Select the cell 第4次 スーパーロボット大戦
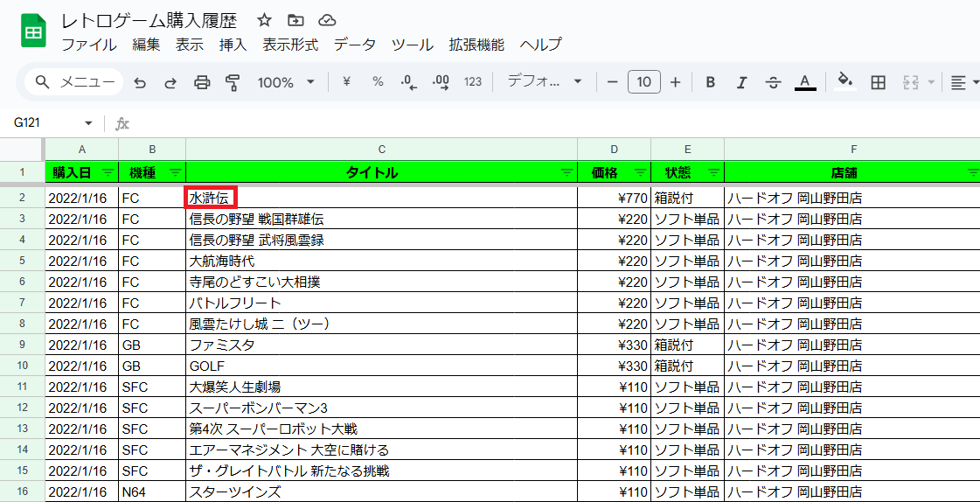 coord(381,429)
